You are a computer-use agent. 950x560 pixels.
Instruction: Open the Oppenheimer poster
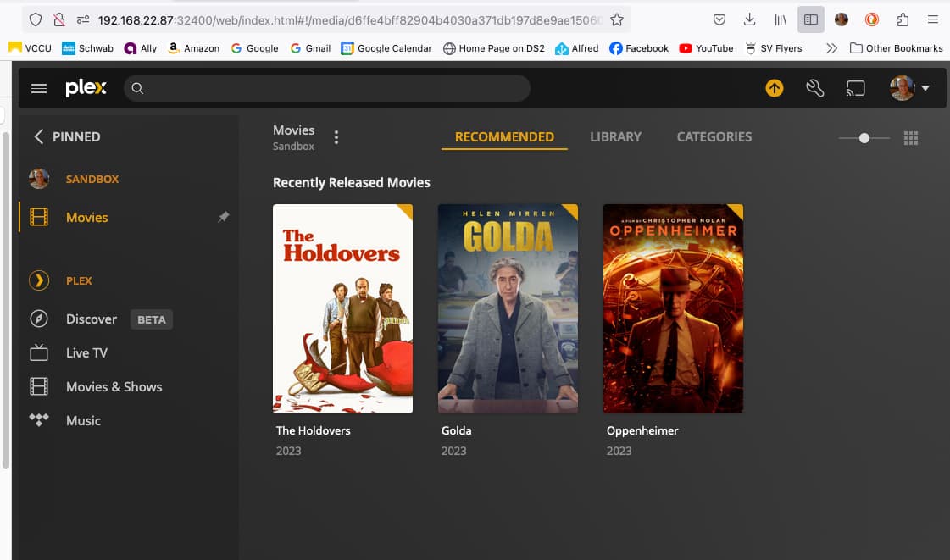(x=673, y=308)
